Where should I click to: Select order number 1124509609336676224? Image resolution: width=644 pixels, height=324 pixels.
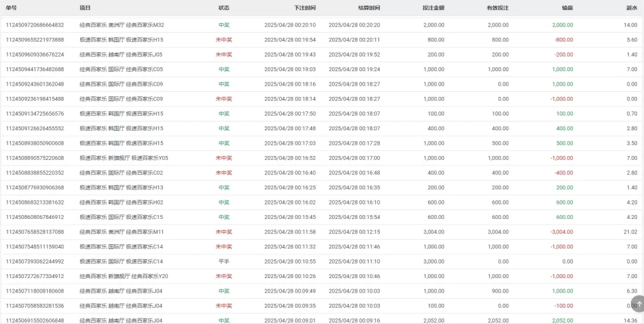pyautogui.click(x=35, y=55)
